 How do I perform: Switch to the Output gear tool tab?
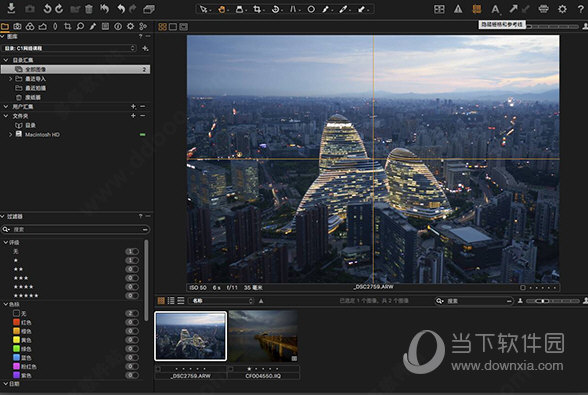tap(130, 26)
